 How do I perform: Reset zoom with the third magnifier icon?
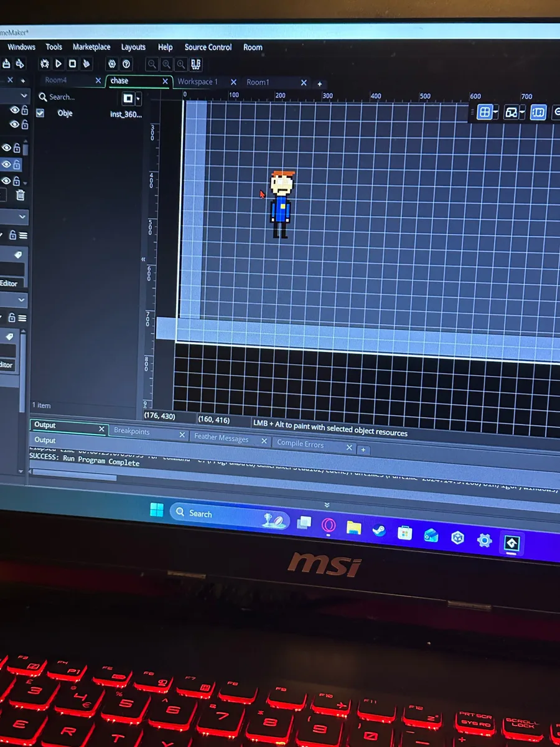click(180, 63)
